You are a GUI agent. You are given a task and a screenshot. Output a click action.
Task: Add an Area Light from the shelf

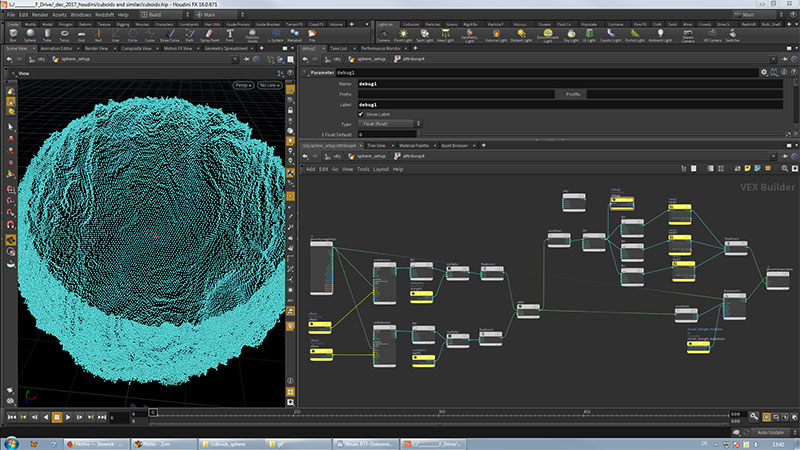tap(445, 35)
